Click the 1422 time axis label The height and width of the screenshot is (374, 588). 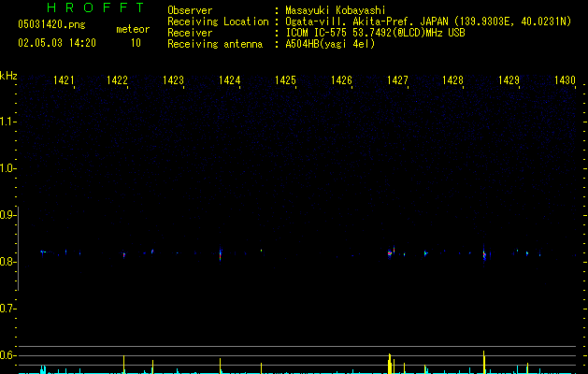click(117, 80)
